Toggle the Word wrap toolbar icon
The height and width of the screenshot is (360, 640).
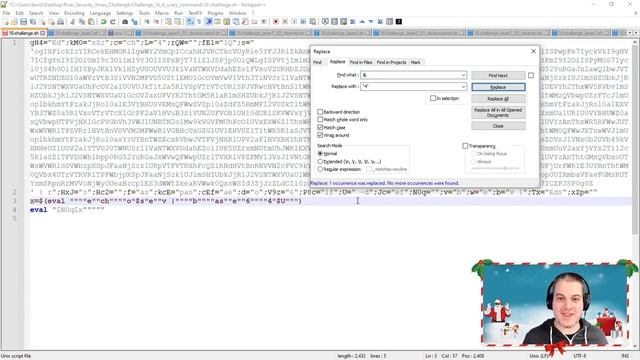190,22
